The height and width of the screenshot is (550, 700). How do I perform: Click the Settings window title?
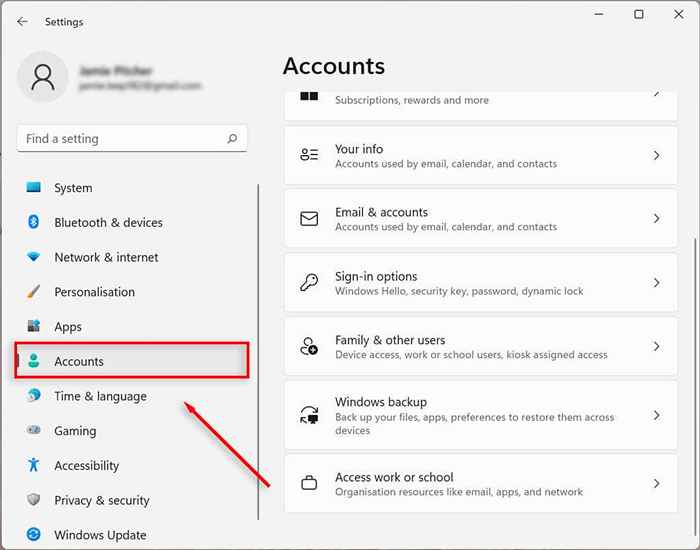(64, 22)
